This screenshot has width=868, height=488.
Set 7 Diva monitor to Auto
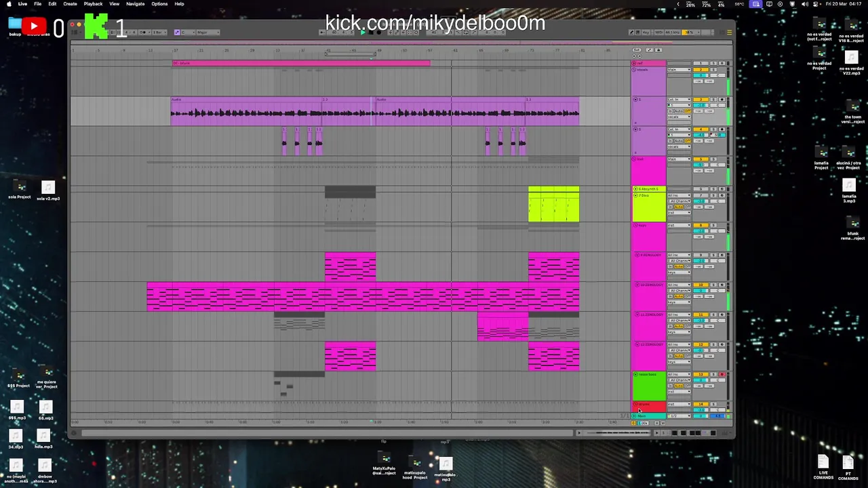pyautogui.click(x=679, y=207)
